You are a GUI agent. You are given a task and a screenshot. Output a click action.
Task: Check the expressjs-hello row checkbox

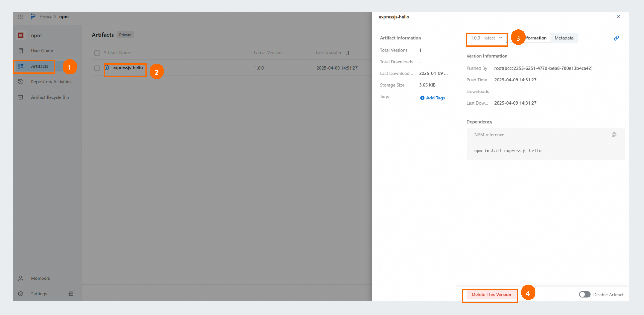click(97, 68)
